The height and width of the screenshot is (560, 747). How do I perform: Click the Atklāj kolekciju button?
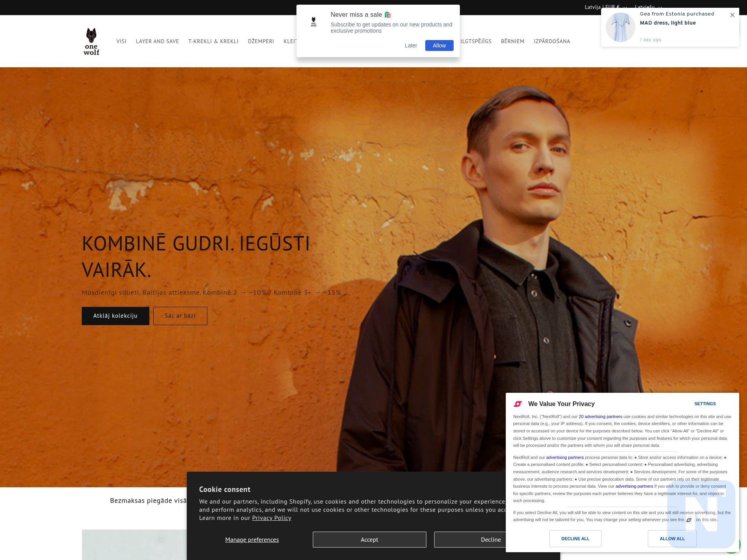click(x=116, y=316)
